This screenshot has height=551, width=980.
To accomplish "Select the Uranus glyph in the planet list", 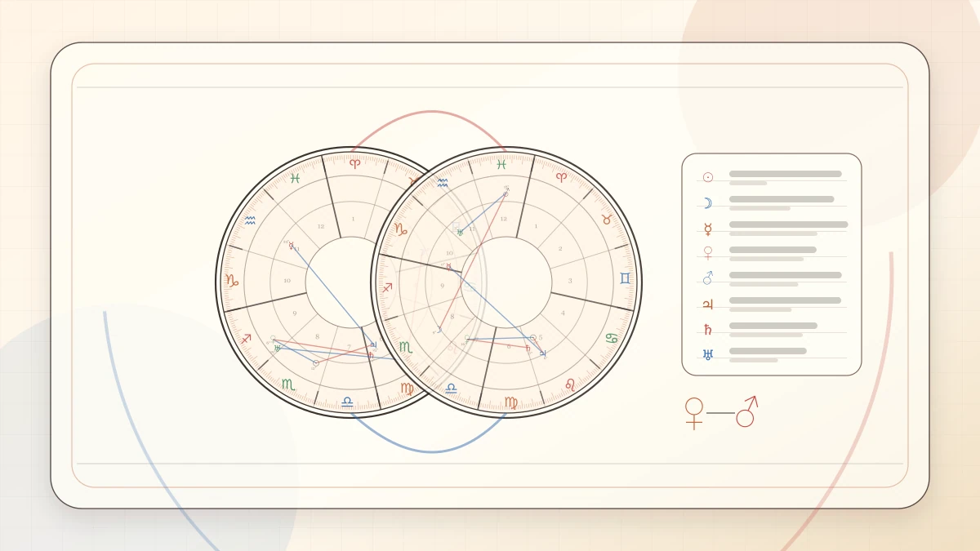I will [x=708, y=355].
